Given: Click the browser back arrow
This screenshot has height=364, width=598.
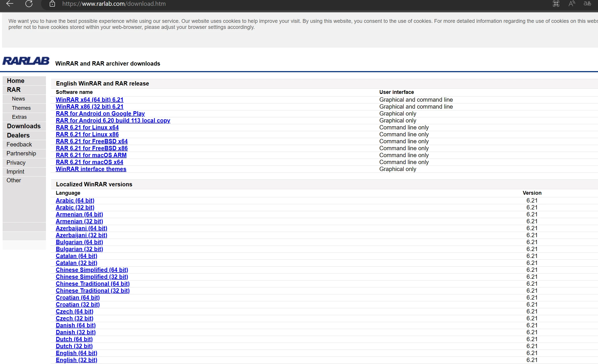Looking at the screenshot, I should pos(10,4).
